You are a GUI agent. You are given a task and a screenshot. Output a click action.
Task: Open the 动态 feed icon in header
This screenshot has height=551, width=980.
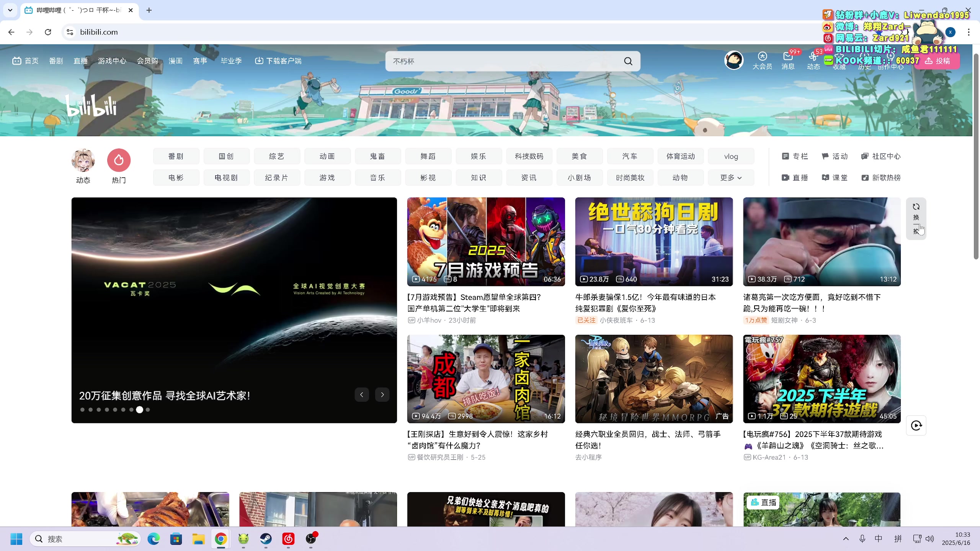813,61
